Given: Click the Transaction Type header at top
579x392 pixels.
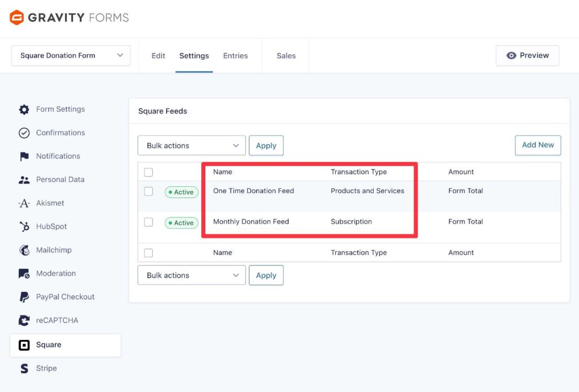Looking at the screenshot, I should pos(358,172).
